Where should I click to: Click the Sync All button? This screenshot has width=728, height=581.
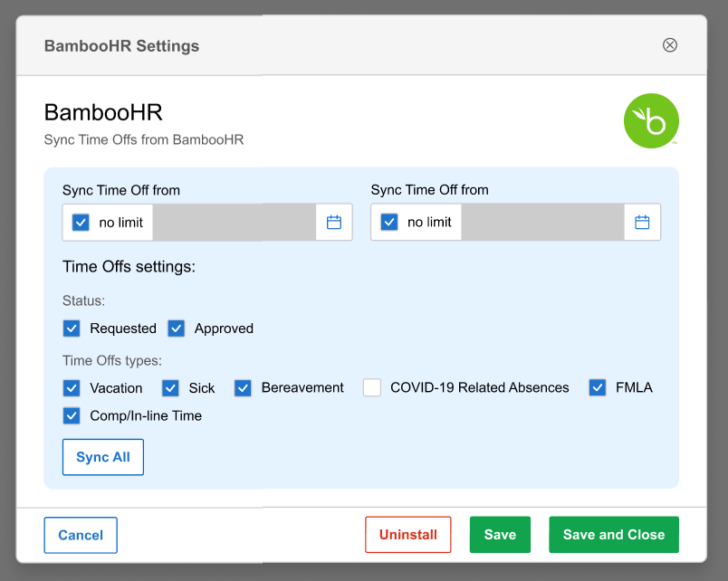(x=103, y=457)
